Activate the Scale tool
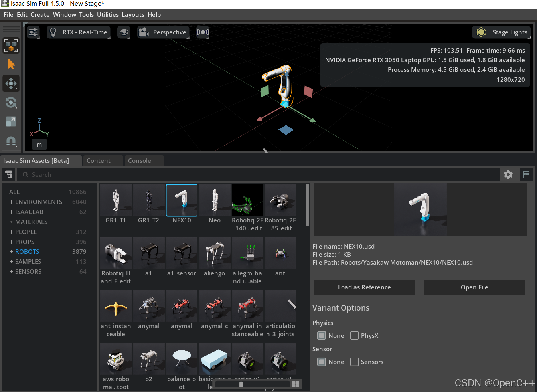The image size is (537, 392). (11, 121)
